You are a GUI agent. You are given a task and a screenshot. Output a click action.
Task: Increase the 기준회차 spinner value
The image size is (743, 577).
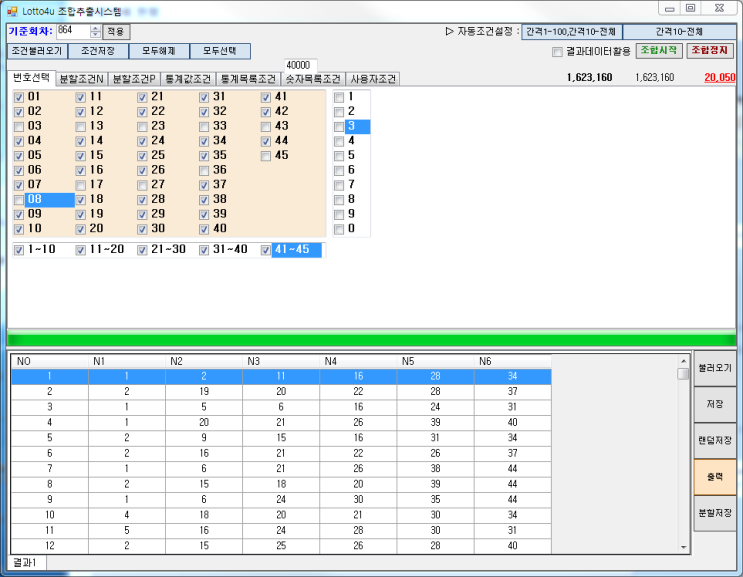point(95,29)
